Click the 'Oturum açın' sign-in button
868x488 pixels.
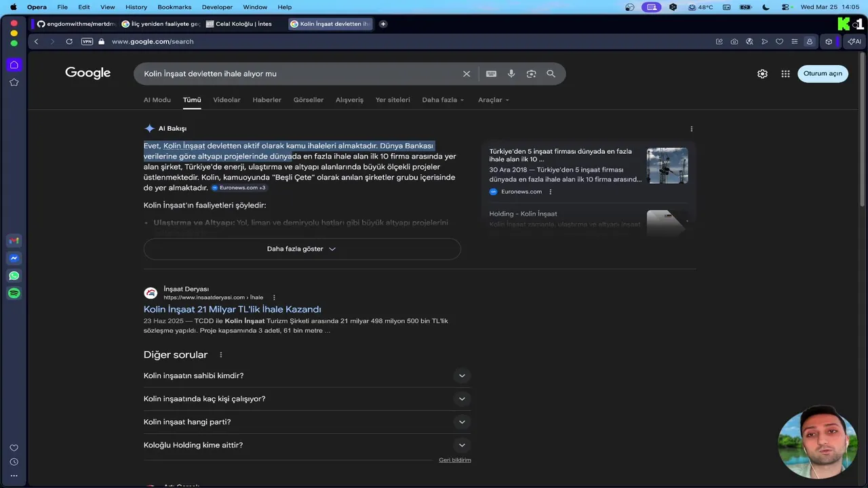(823, 74)
